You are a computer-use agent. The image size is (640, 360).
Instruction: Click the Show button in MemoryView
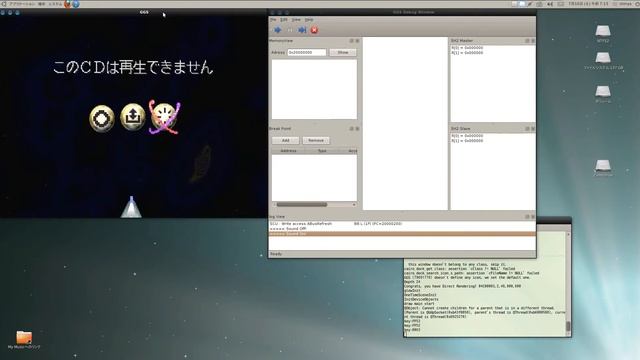coord(343,53)
